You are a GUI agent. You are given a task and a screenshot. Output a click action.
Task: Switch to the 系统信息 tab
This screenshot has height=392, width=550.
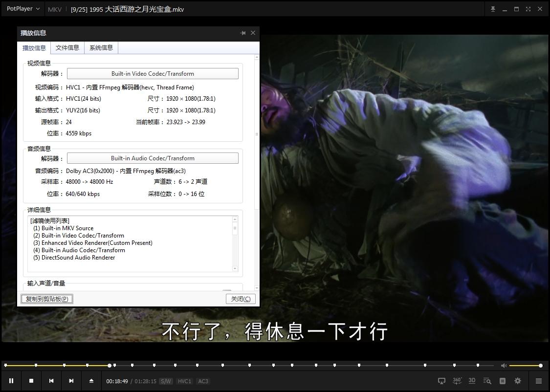(x=101, y=47)
